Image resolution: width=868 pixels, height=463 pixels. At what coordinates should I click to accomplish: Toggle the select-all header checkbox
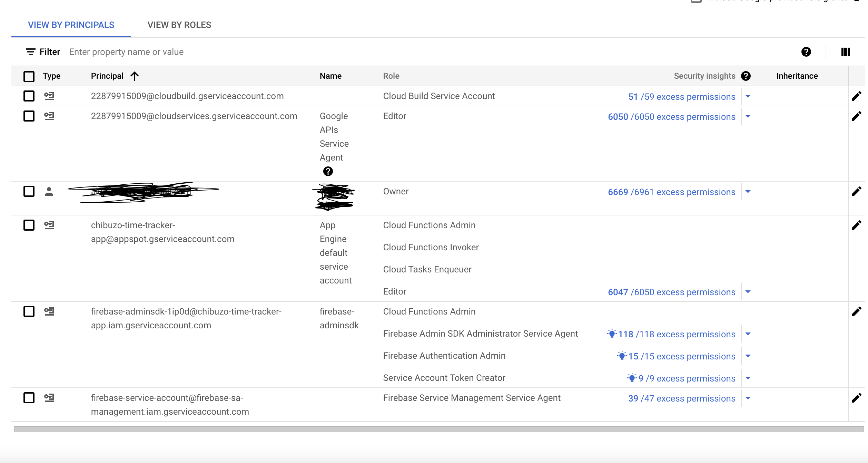tap(29, 76)
